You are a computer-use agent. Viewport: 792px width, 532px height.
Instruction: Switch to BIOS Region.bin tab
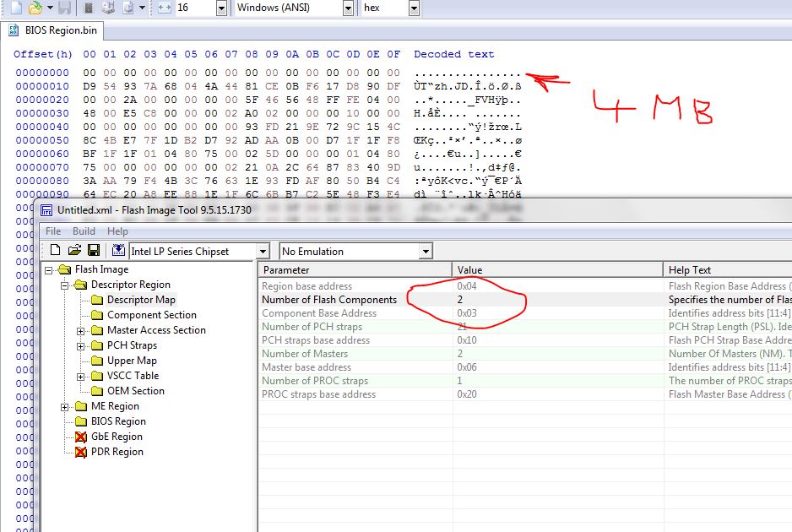52,30
